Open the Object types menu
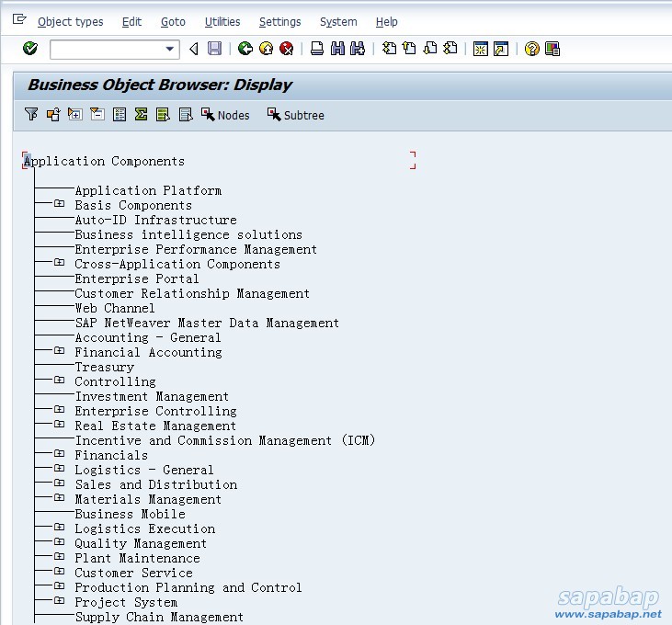 [x=70, y=22]
